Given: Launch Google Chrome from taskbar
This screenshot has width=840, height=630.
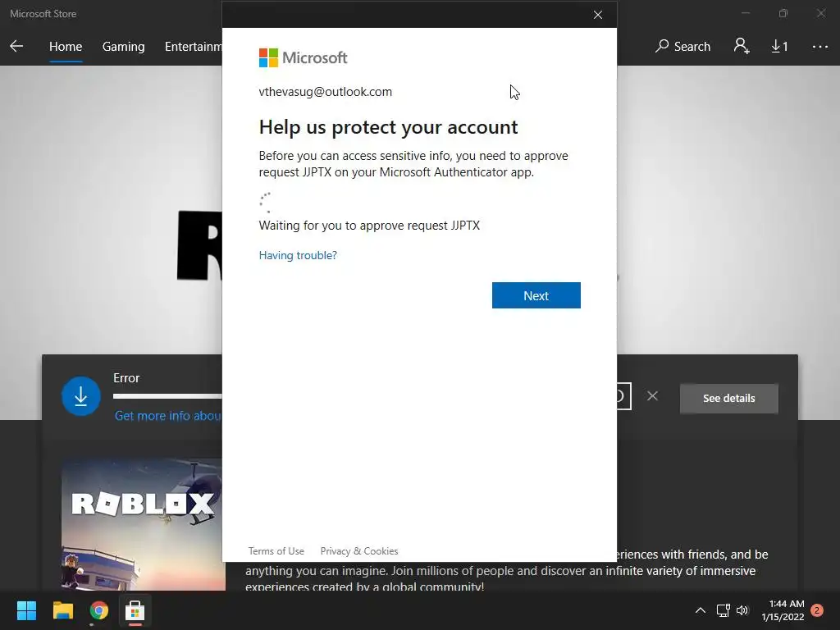Looking at the screenshot, I should click(98, 610).
